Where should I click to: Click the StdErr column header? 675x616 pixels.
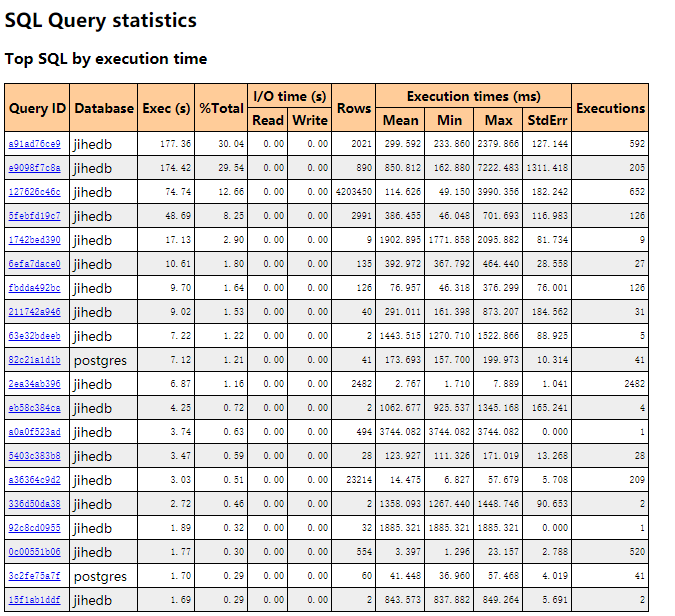[x=547, y=120]
